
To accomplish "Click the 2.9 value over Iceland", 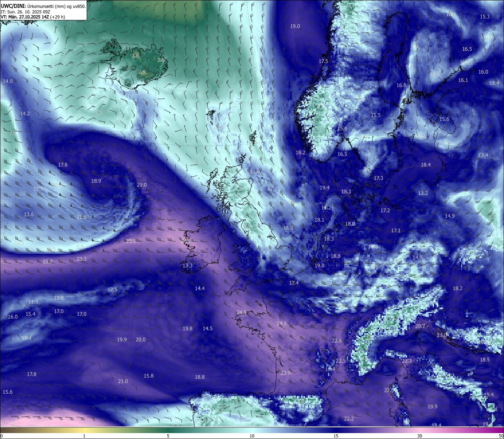I will [x=142, y=72].
